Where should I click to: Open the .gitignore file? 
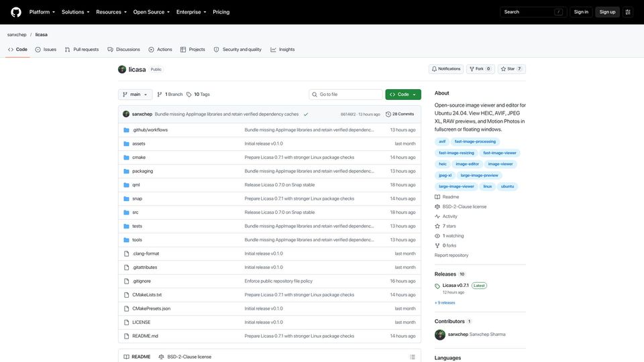tap(142, 281)
